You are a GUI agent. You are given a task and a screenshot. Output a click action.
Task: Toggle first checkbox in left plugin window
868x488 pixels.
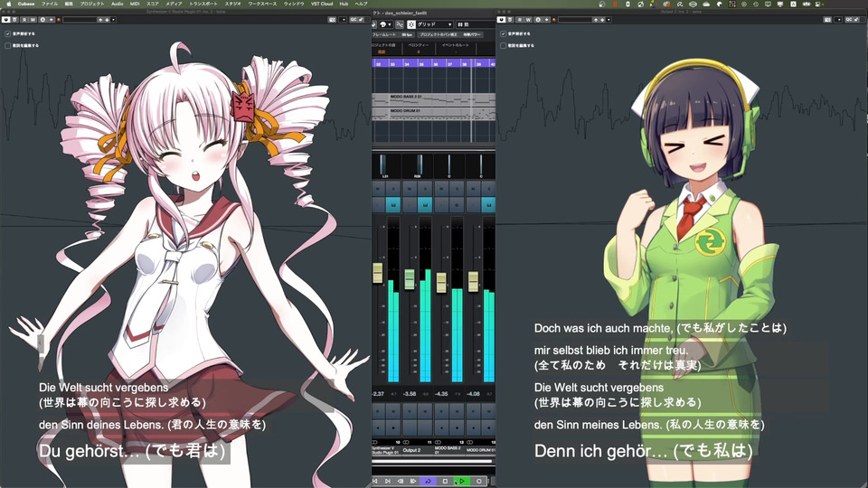(x=8, y=33)
